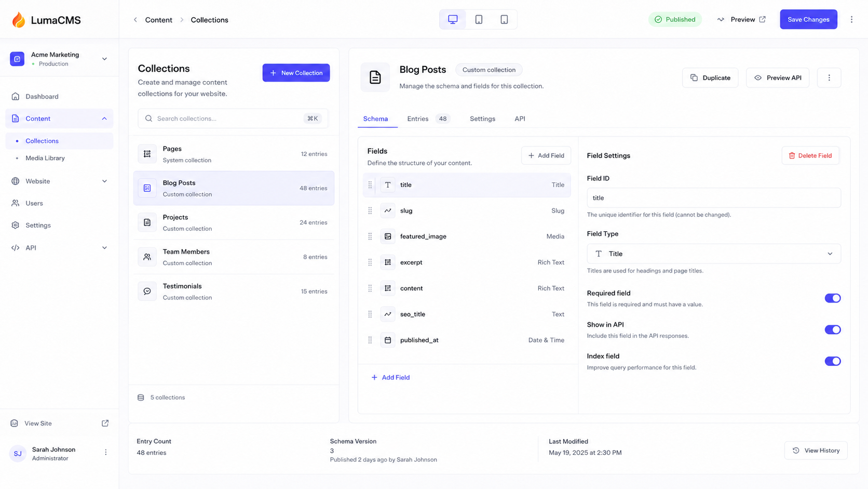
Task: Click the LumaCMS flame logo
Action: coord(19,20)
